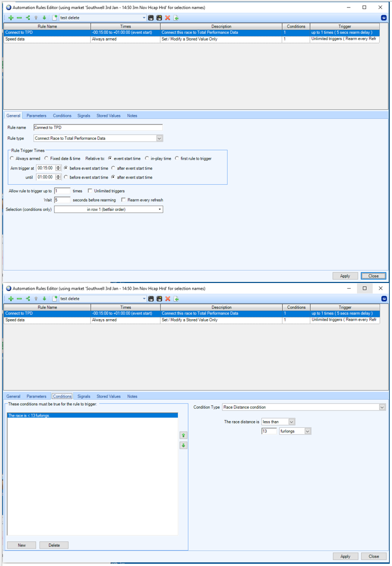Click the green minus remove-rule icon in the lower editor window
This screenshot has width=392, height=566.
(x=19, y=299)
